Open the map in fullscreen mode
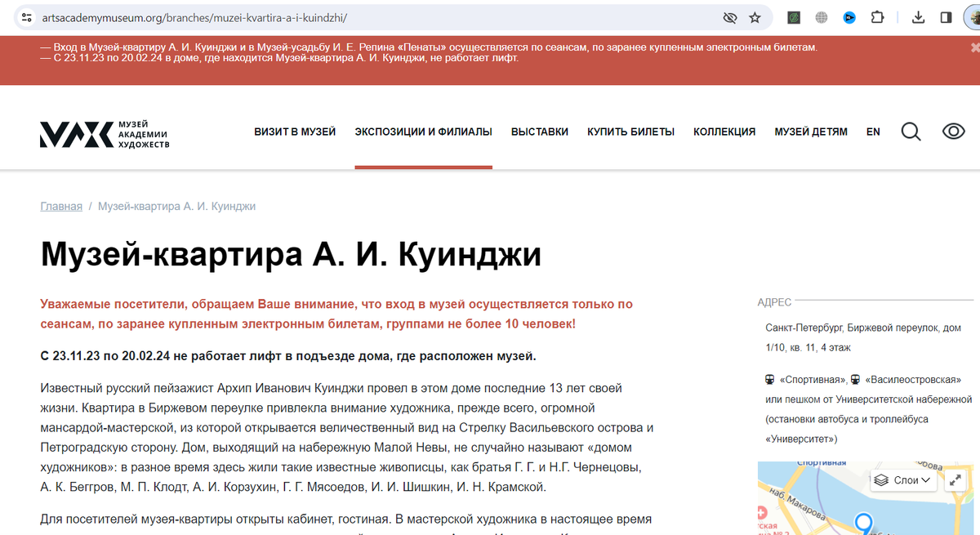This screenshot has width=980, height=535. [x=955, y=480]
